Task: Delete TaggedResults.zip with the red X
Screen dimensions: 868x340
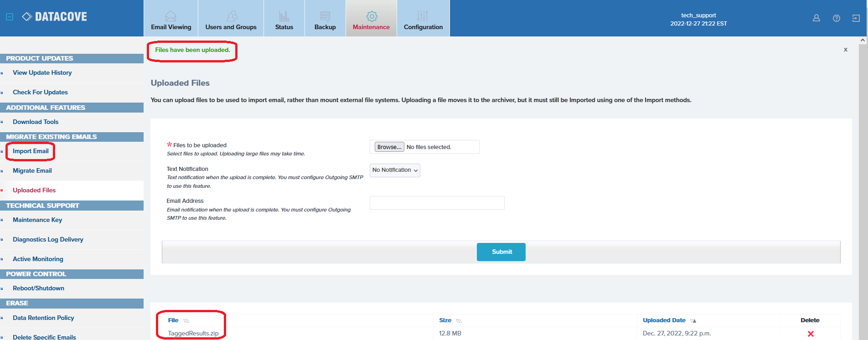Action: coord(810,334)
